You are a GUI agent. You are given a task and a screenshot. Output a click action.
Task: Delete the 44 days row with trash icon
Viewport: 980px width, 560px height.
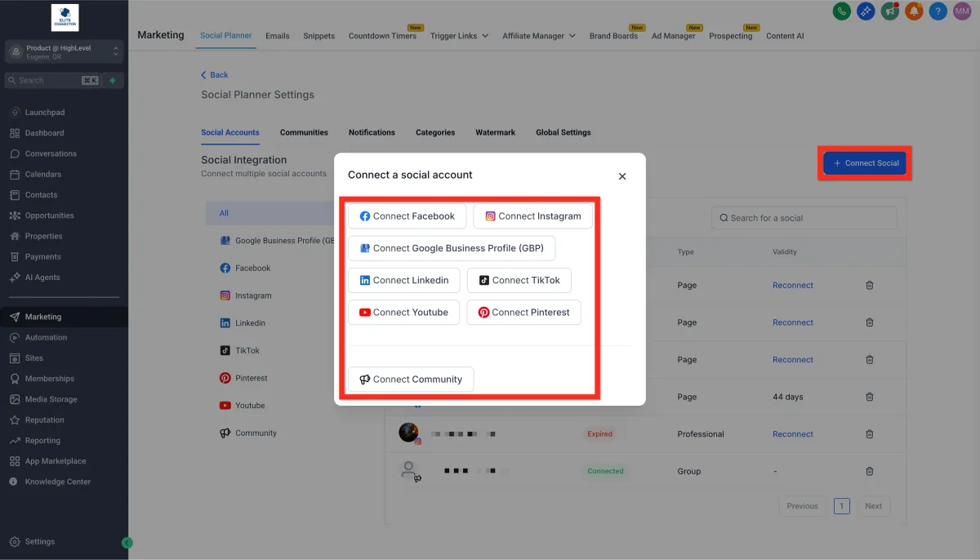[x=870, y=397]
